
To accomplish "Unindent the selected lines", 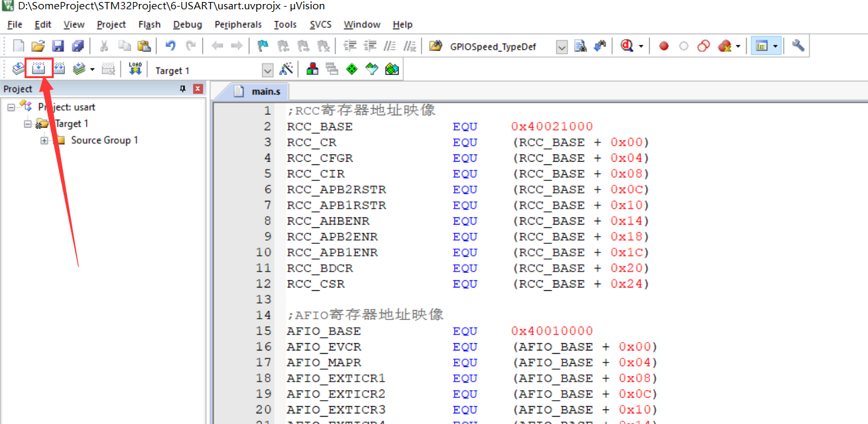I will click(x=370, y=46).
